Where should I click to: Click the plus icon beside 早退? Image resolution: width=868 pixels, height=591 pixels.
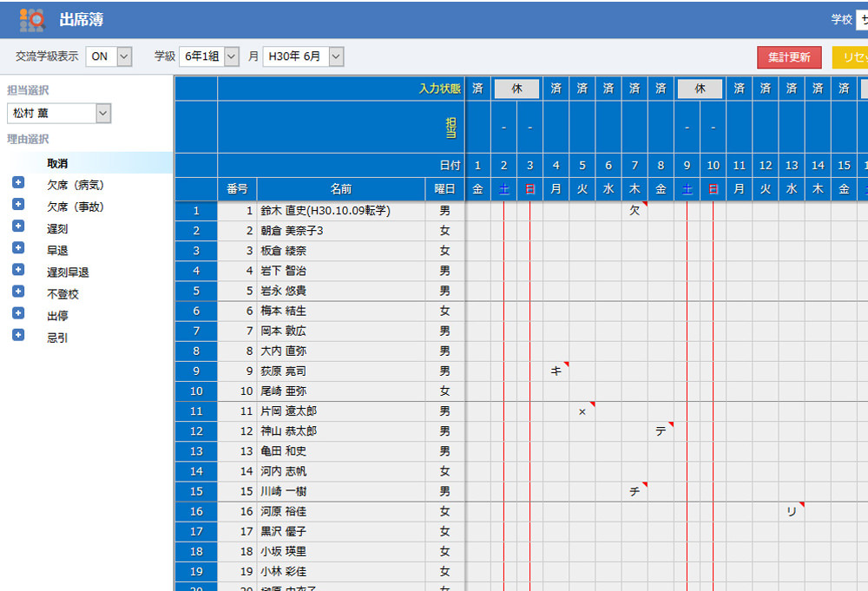(x=18, y=248)
